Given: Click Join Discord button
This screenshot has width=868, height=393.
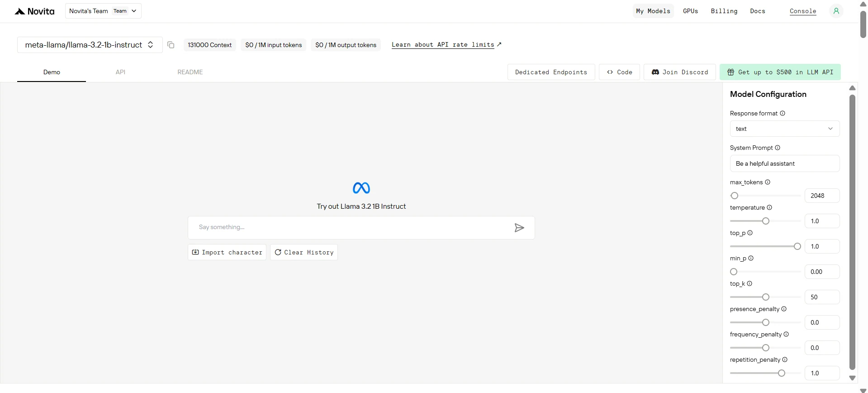Looking at the screenshot, I should [x=680, y=72].
